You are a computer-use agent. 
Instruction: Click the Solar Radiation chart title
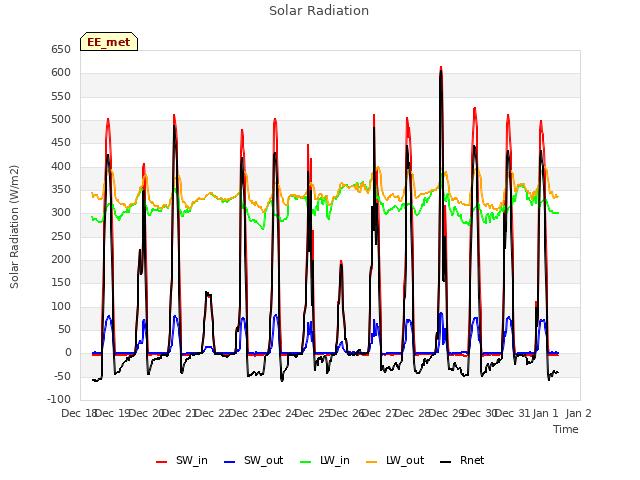click(319, 11)
